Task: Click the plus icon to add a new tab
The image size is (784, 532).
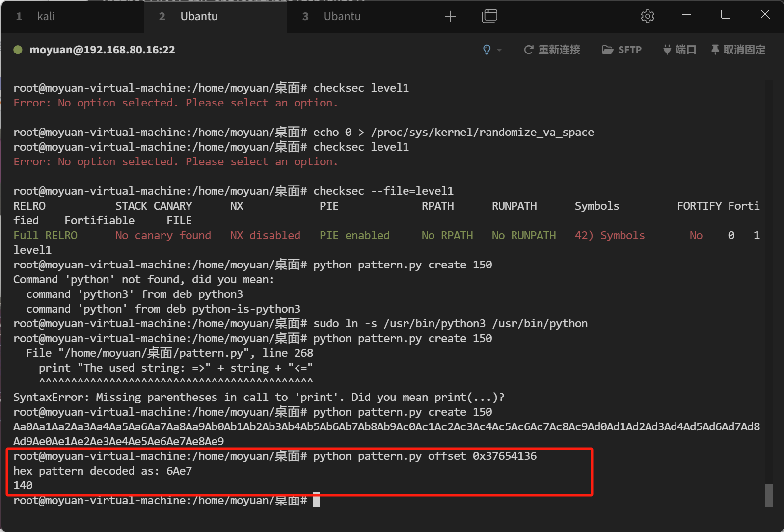Action: click(x=450, y=17)
